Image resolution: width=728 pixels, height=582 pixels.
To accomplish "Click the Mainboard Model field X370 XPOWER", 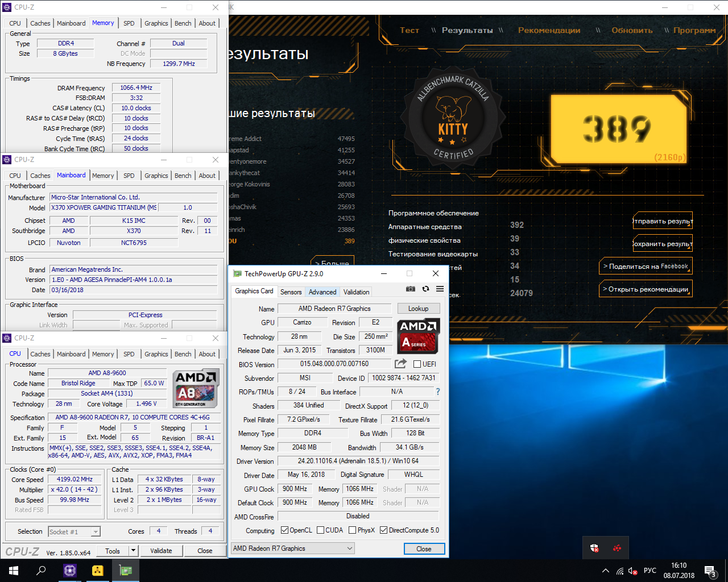I will [103, 207].
